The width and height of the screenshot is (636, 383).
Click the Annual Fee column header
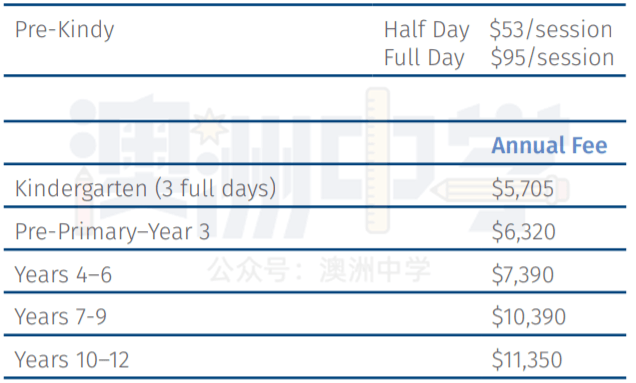click(549, 145)
